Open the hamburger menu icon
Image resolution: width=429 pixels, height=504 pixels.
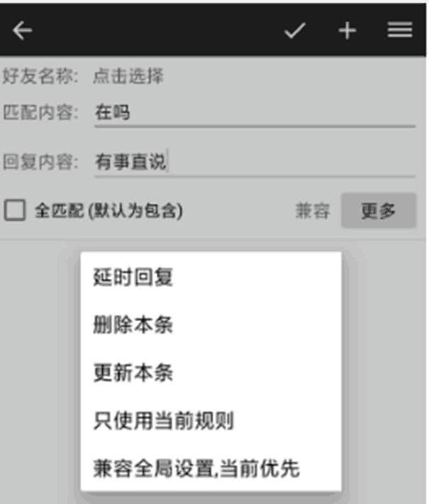pyautogui.click(x=400, y=30)
